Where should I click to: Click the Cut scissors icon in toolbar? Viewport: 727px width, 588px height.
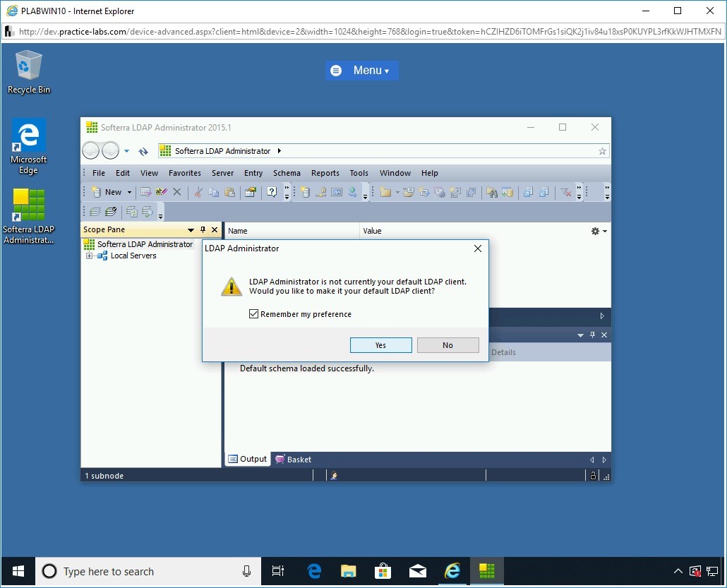click(x=198, y=192)
